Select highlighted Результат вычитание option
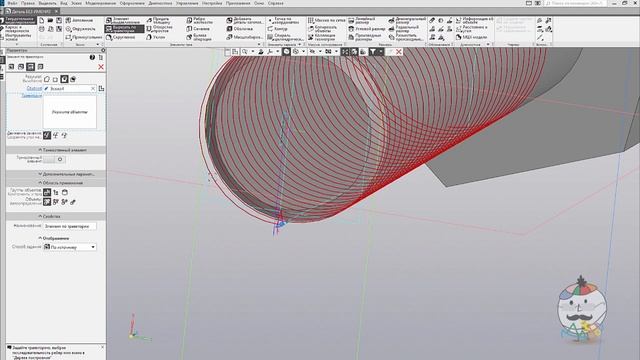Screen dimensions: 640x360 pos(64,79)
